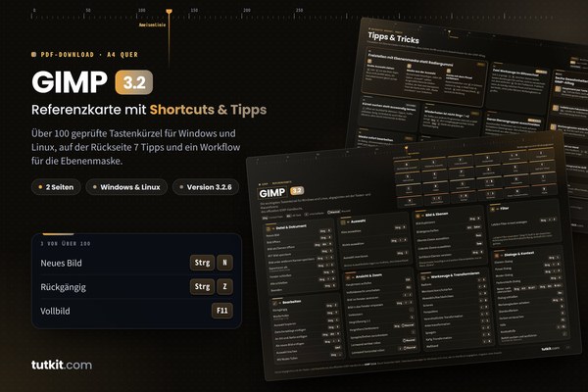Click the "Ansicht & Zoom" section heading in the preview
This screenshot has width=588, height=392.
tap(368, 275)
